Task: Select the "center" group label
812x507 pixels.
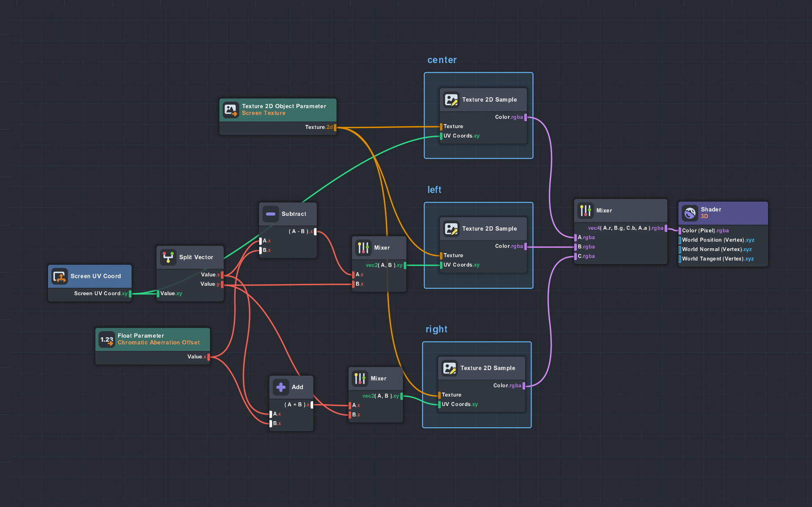Action: [442, 60]
